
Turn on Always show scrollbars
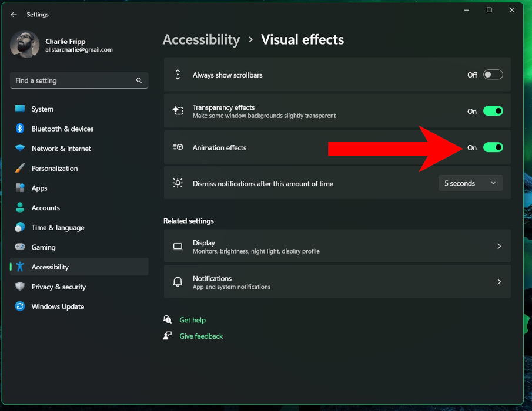click(x=493, y=75)
